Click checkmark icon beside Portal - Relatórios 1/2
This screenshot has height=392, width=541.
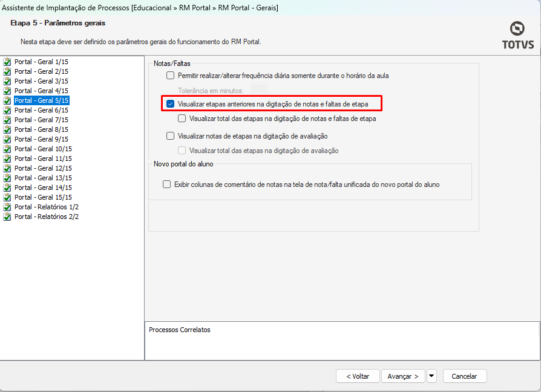[x=7, y=207]
